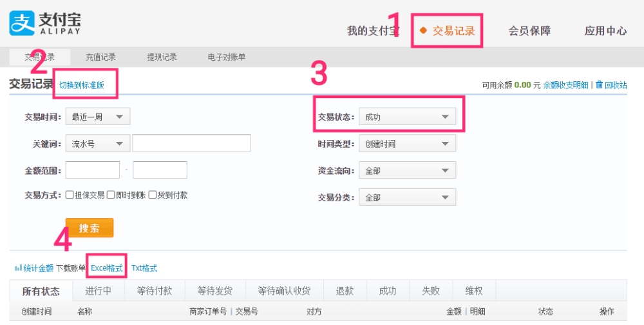Click the 切换到标准版 link
The width and height of the screenshot is (644, 325).
pyautogui.click(x=81, y=85)
